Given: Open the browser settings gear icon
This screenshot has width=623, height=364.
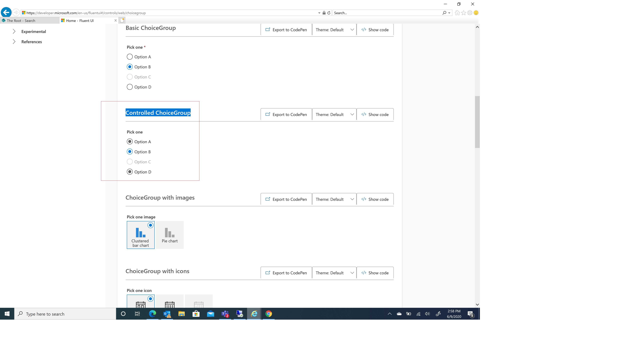Looking at the screenshot, I should point(470,13).
